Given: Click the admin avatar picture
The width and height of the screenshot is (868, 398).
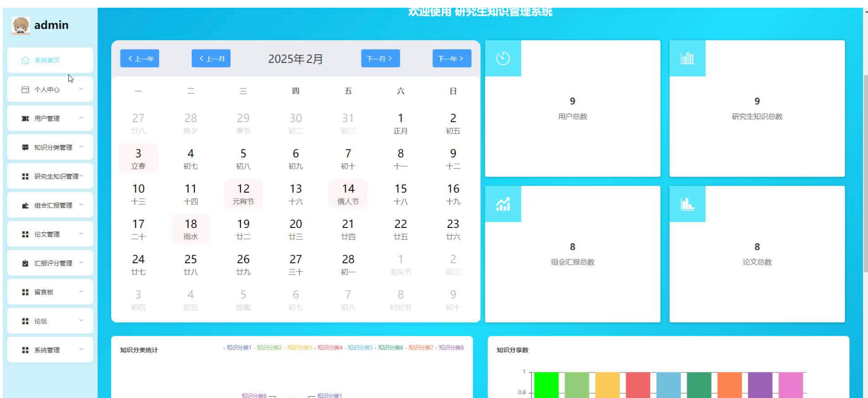Looking at the screenshot, I should (21, 25).
